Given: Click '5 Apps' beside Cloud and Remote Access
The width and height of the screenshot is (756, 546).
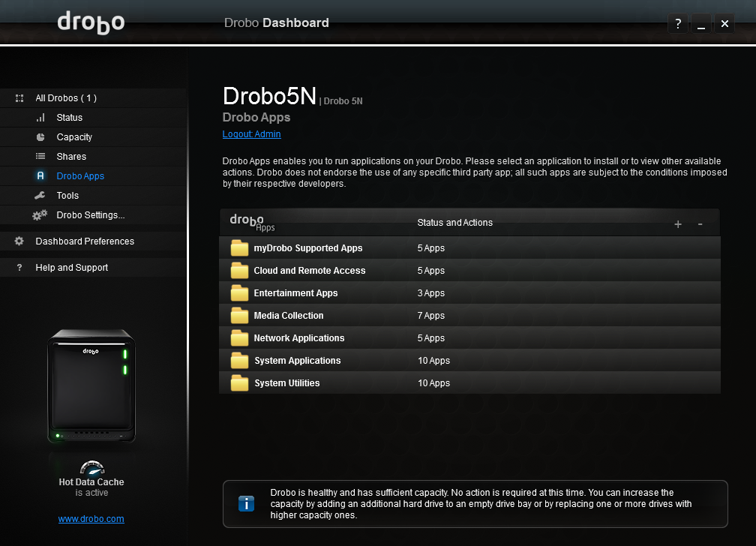Looking at the screenshot, I should [x=431, y=271].
